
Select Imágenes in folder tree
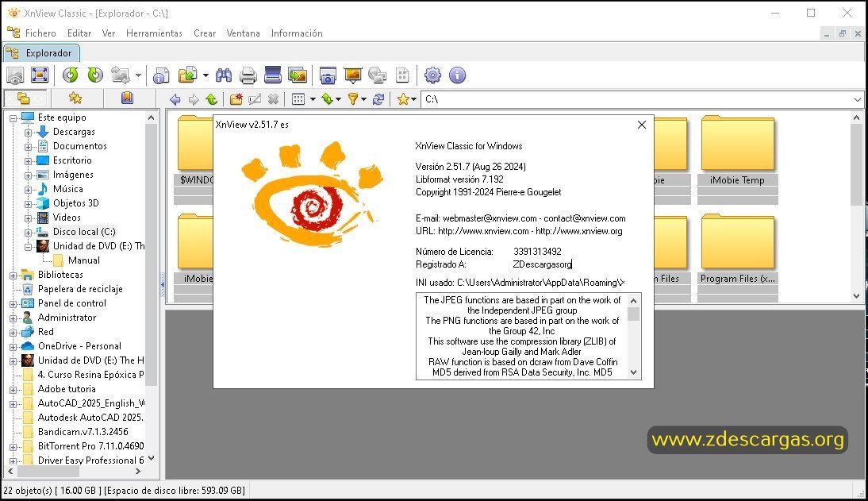click(x=73, y=175)
